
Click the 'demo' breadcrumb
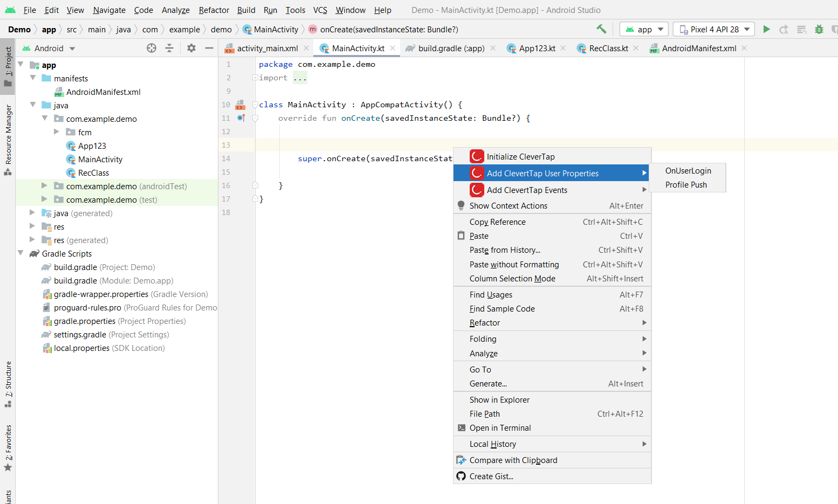coord(221,29)
